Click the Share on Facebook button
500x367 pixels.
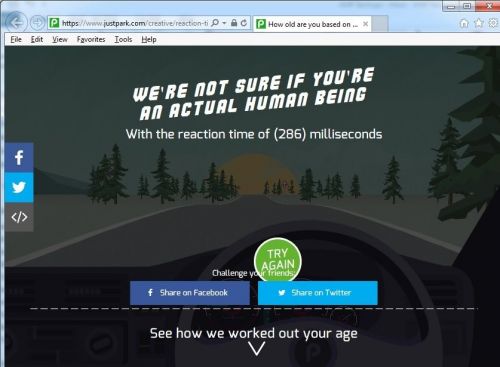(x=190, y=293)
